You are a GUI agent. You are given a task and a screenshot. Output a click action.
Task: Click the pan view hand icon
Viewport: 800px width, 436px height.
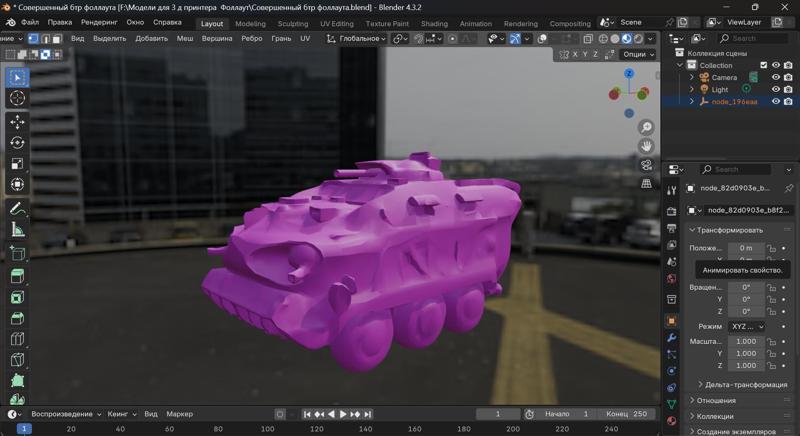(x=646, y=146)
